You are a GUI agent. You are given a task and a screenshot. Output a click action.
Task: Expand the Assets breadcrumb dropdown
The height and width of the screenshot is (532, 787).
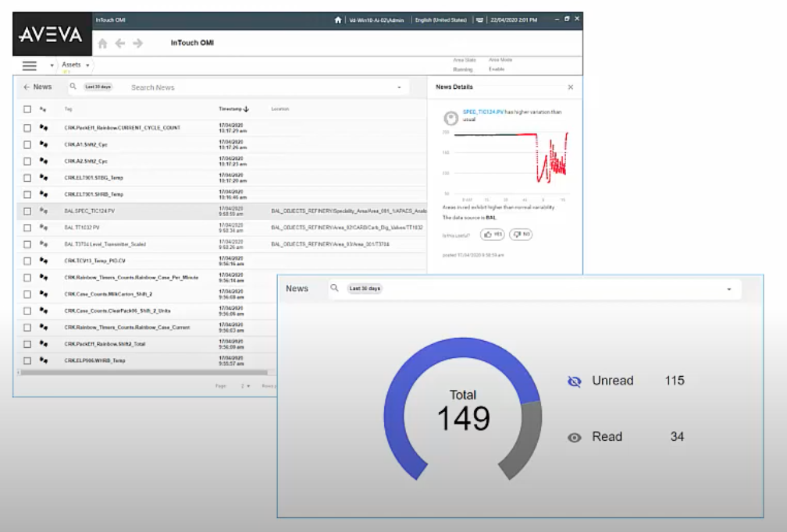(87, 66)
